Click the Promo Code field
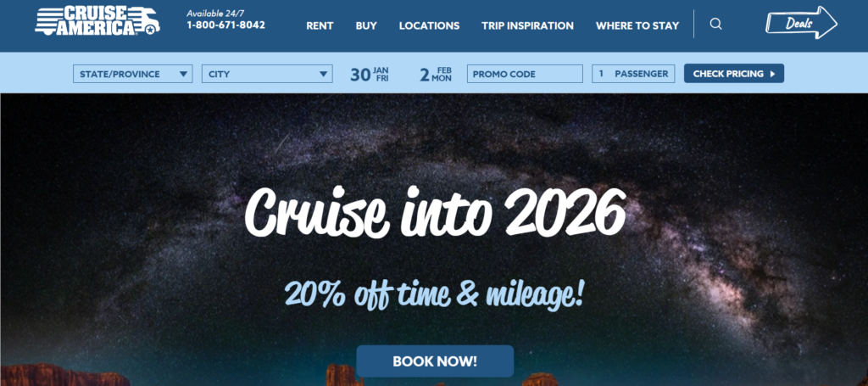The image size is (868, 386). pyautogui.click(x=525, y=74)
